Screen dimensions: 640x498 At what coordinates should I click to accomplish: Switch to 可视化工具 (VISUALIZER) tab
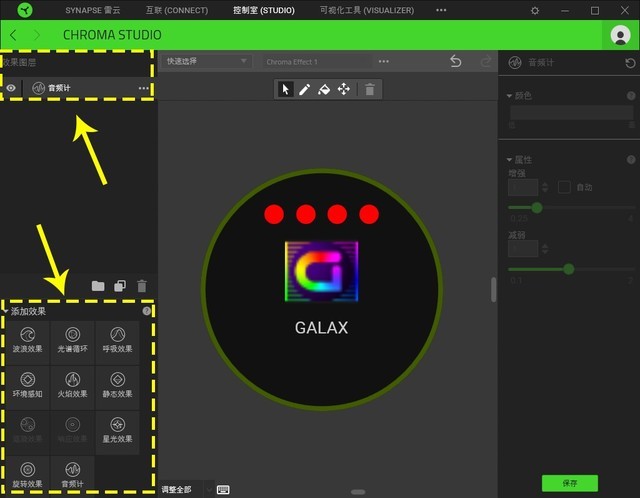point(367,10)
